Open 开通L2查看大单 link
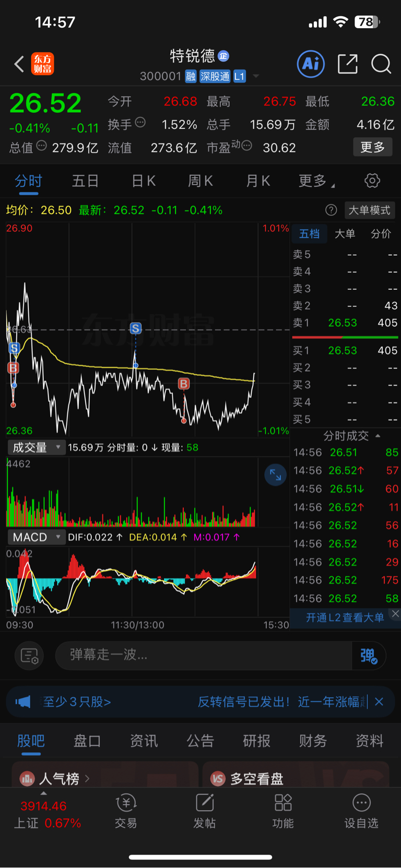 click(345, 618)
